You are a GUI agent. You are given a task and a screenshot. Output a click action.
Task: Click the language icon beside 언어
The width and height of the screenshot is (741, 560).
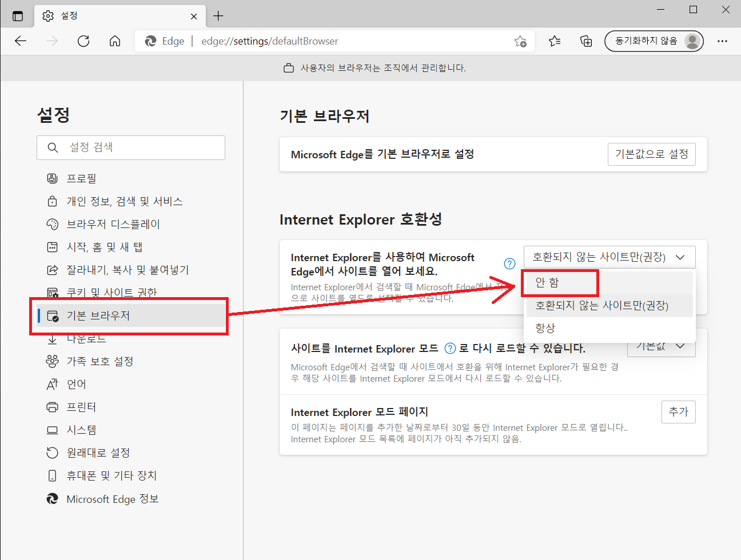click(x=52, y=384)
